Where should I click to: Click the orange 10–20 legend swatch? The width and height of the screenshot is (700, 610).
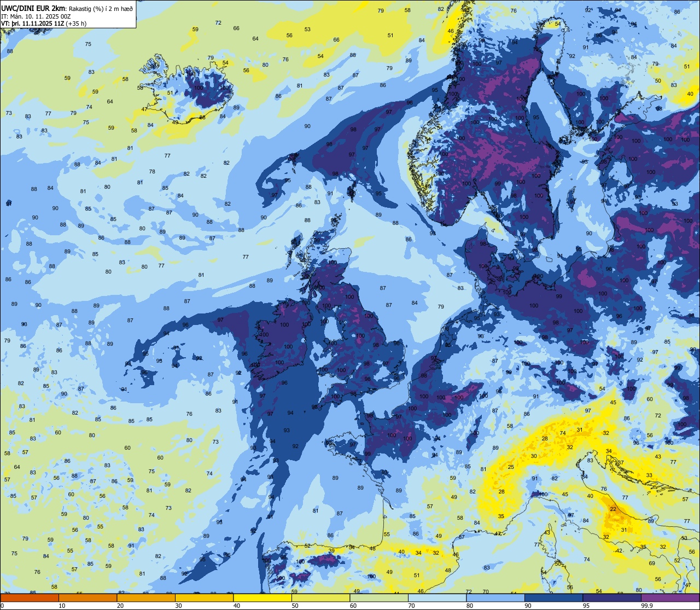click(x=87, y=598)
